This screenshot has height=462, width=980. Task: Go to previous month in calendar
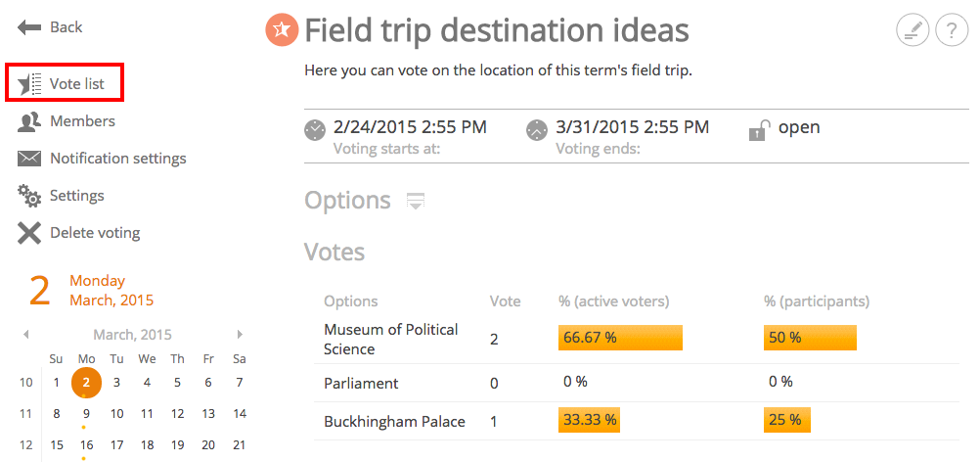26,335
